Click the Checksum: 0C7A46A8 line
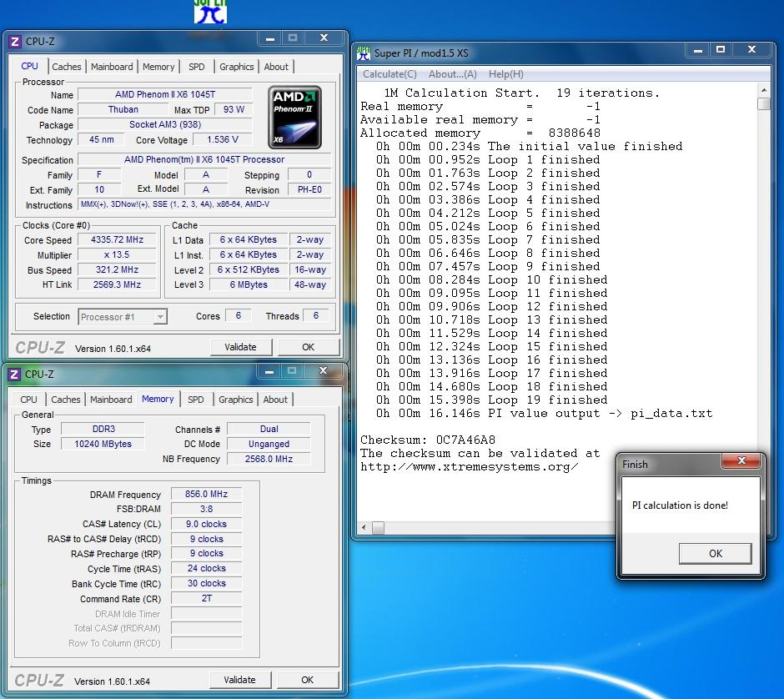The image size is (784, 699). pyautogui.click(x=428, y=440)
